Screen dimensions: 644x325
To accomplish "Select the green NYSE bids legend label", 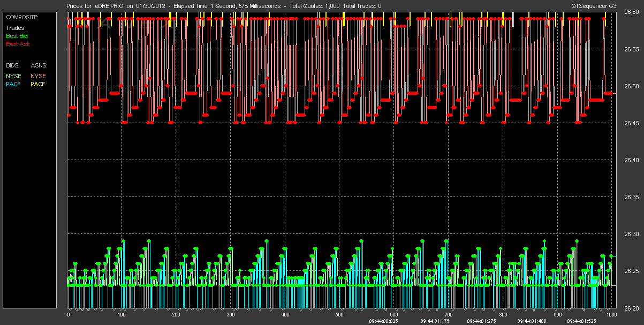I will click(x=13, y=76).
